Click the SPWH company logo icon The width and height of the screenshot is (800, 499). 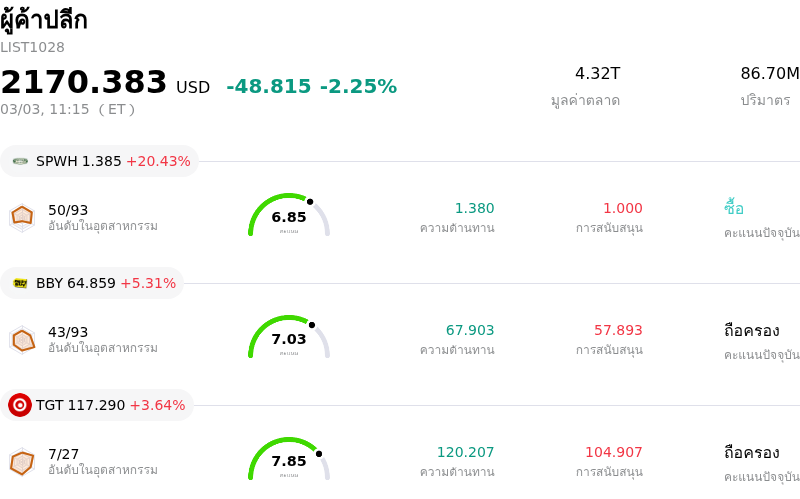point(20,161)
